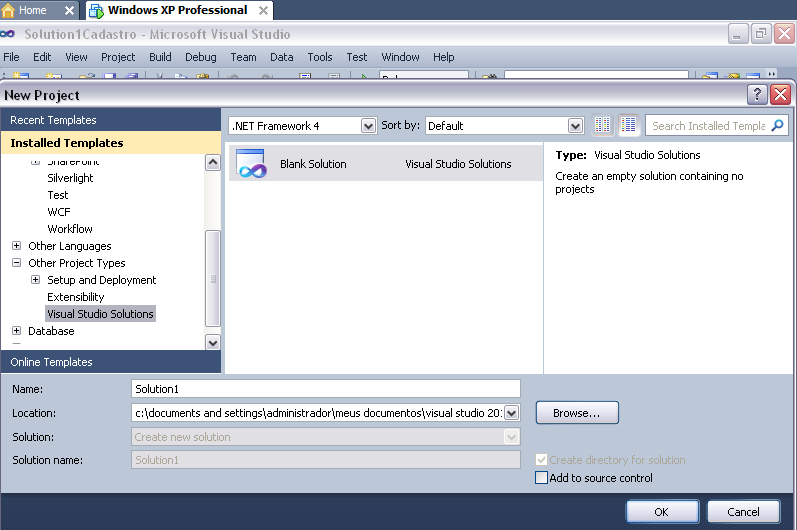Click the Blank Solution template icon
This screenshot has height=530, width=797.
[252, 164]
